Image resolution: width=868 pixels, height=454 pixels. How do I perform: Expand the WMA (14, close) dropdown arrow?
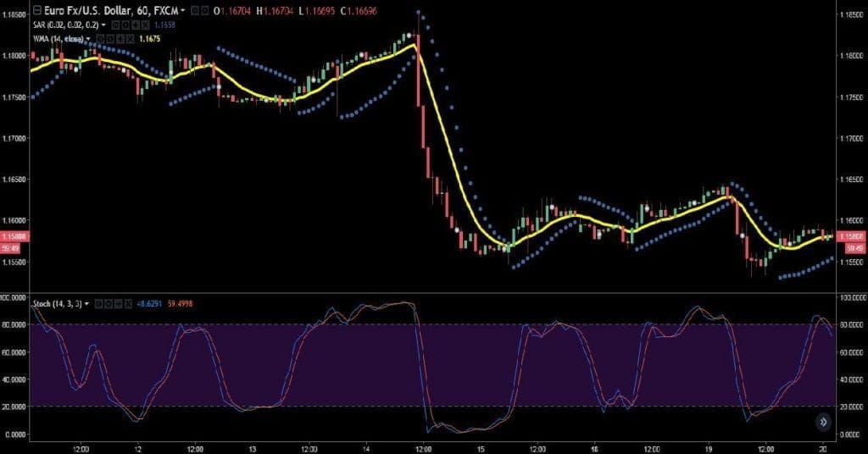[x=88, y=39]
